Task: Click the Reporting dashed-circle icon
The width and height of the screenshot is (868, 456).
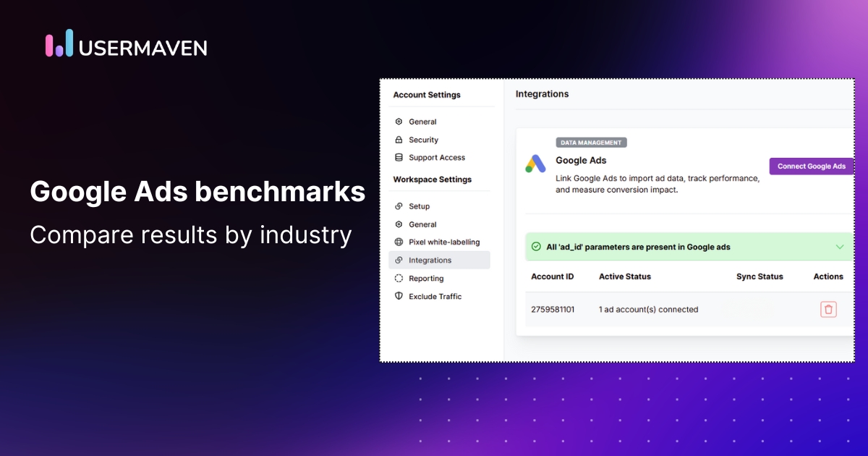Action: (x=399, y=278)
